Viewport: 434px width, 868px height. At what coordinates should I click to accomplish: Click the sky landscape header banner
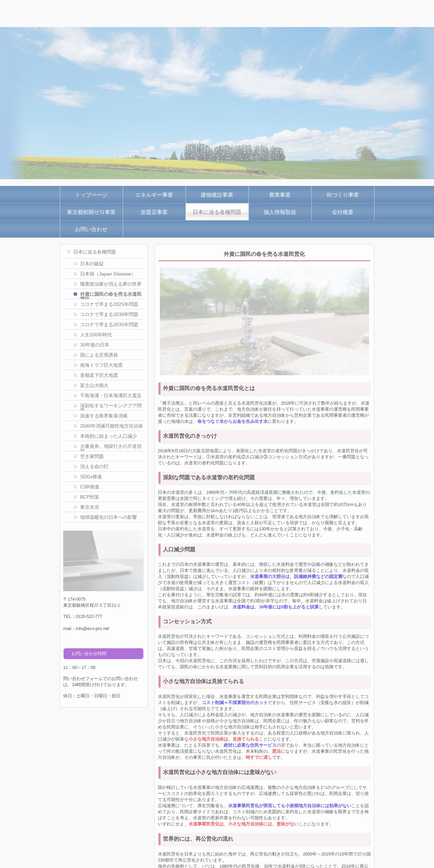(x=217, y=103)
